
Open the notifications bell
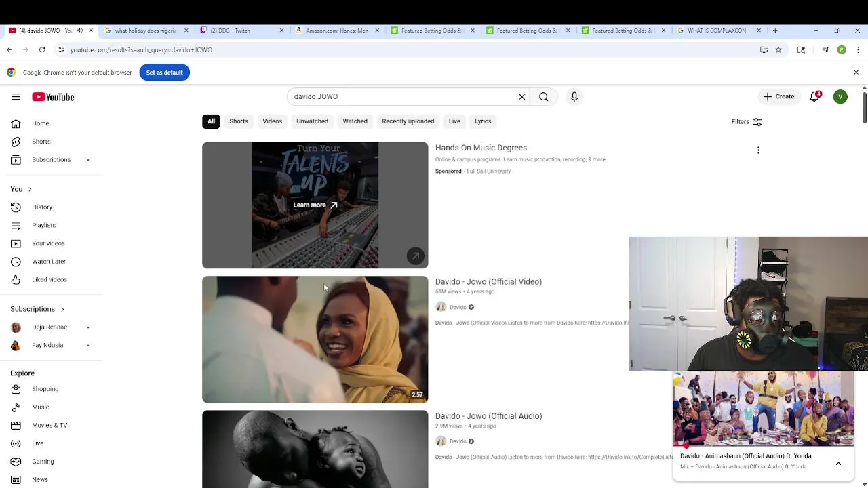[x=814, y=97]
